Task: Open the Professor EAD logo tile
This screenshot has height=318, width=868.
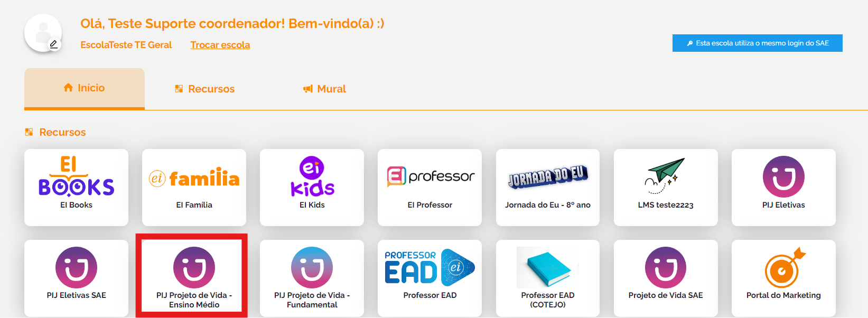Action: click(x=430, y=278)
